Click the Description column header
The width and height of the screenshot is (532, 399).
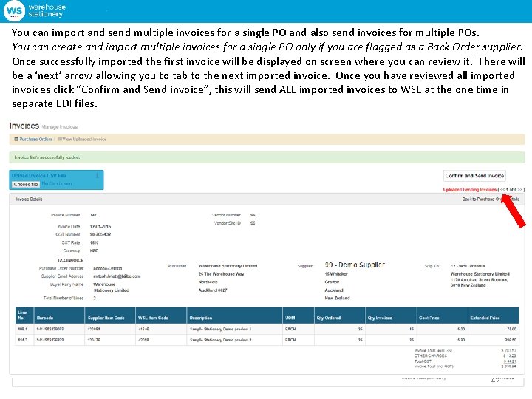pos(234,316)
